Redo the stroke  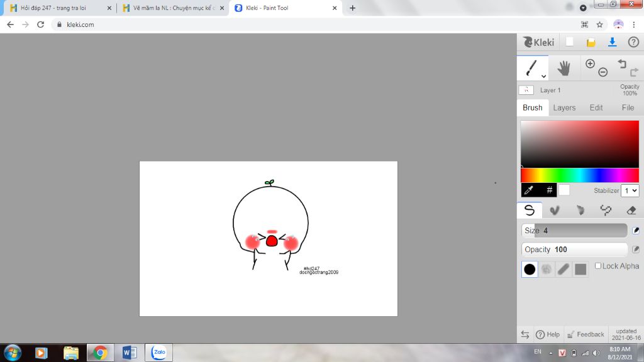click(634, 72)
